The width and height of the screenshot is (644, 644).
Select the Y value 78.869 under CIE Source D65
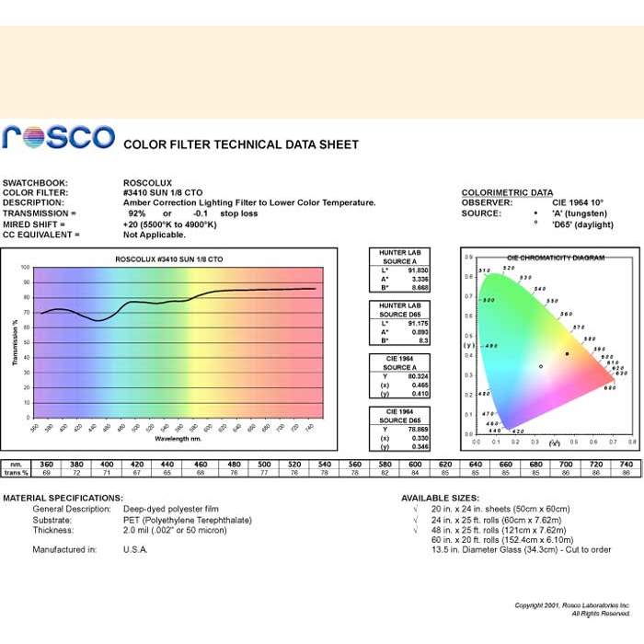coord(418,430)
